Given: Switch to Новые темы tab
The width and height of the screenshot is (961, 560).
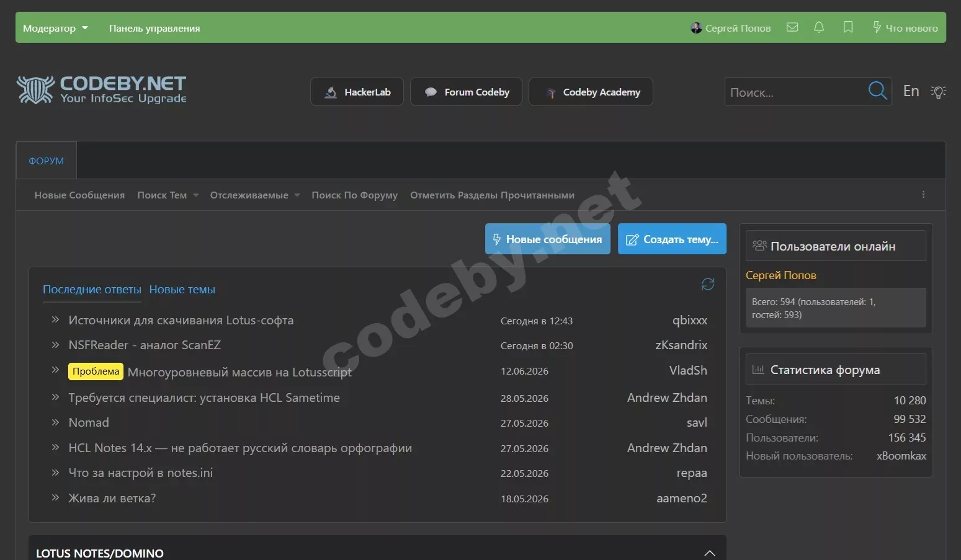Looking at the screenshot, I should click(182, 289).
